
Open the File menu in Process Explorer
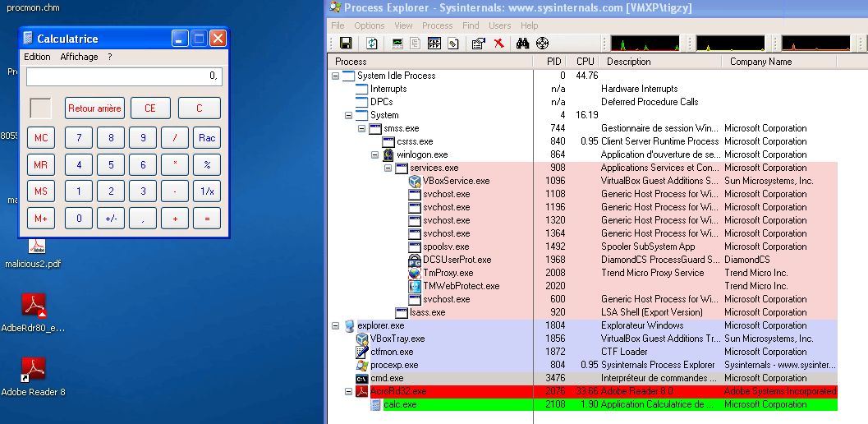338,25
